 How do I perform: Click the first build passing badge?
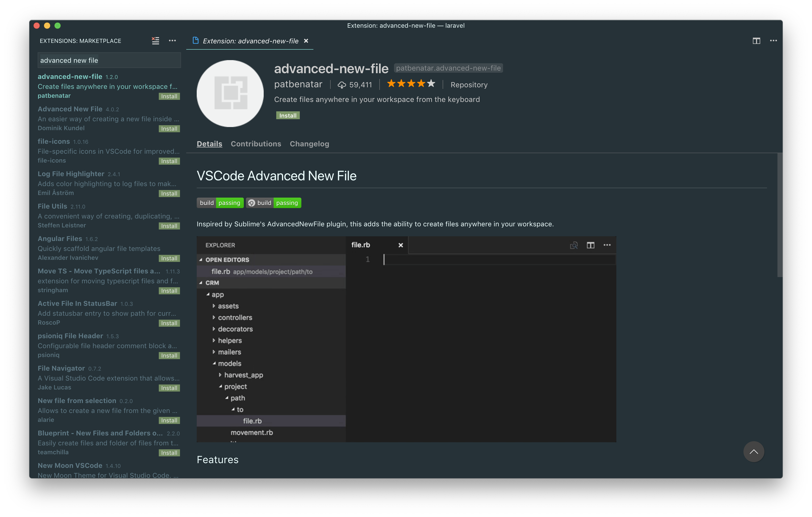220,203
